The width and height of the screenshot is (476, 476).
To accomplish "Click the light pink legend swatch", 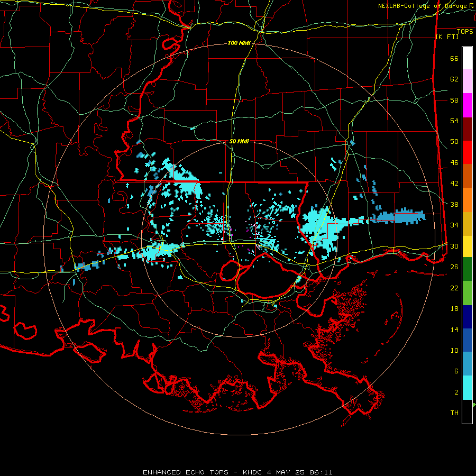I will tap(467, 81).
